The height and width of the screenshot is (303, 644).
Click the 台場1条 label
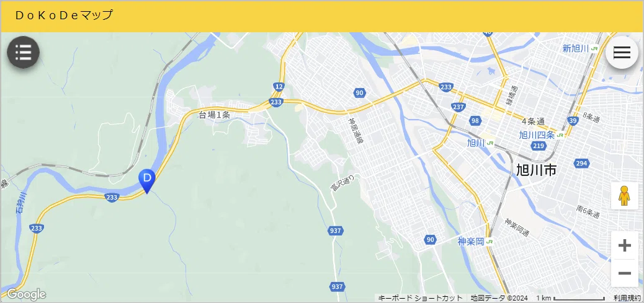(x=215, y=115)
